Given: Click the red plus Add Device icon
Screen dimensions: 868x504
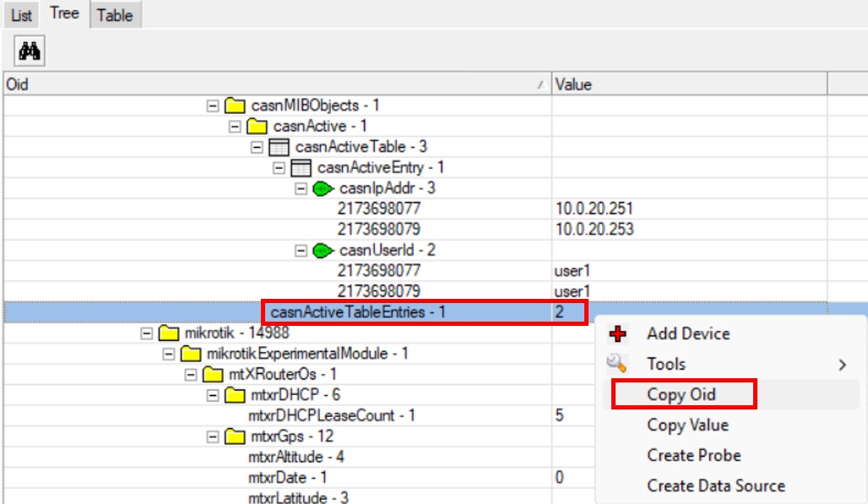Looking at the screenshot, I should point(617,333).
